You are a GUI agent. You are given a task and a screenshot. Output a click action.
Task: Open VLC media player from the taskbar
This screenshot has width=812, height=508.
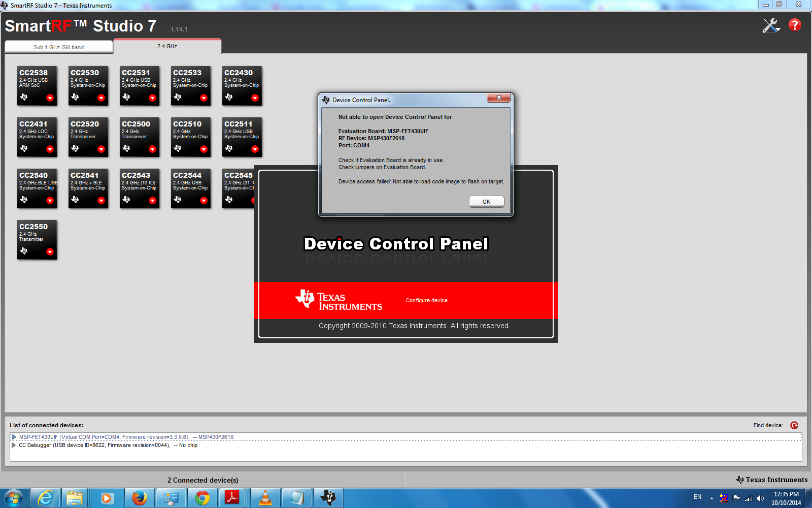pyautogui.click(x=265, y=498)
